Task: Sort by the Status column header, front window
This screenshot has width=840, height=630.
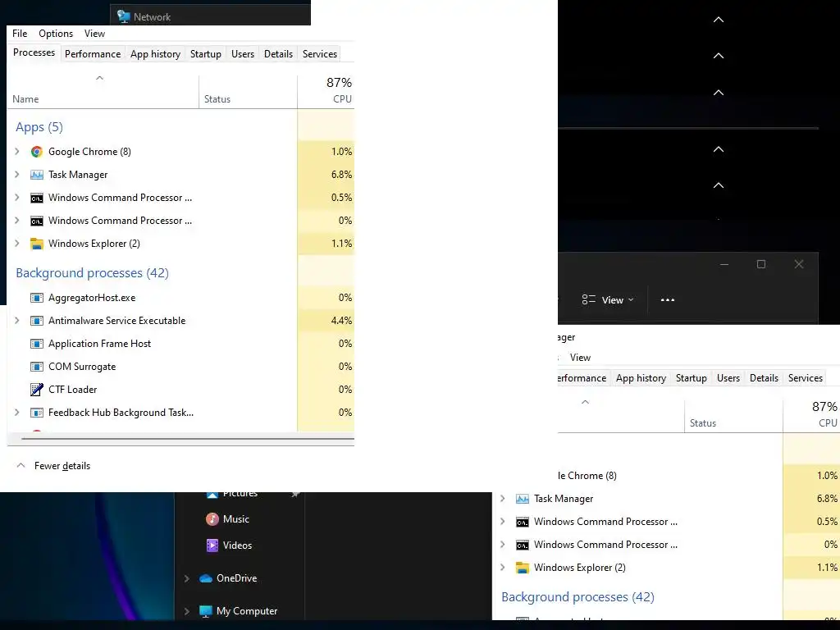Action: click(248, 92)
